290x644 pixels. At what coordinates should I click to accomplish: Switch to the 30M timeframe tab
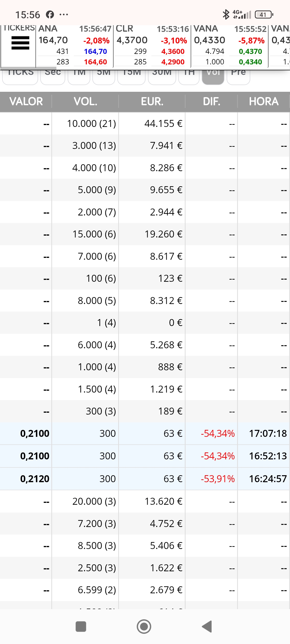point(162,77)
